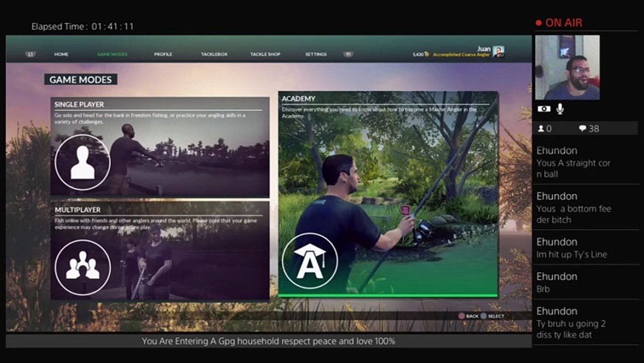Select the Game Modes tab
Screen dimensions: 644x363
coord(112,54)
